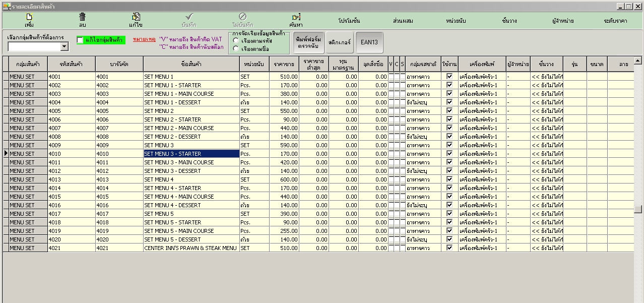Click the ชื่อสินค้า column header
The height and width of the screenshot is (303, 644).
[191, 64]
